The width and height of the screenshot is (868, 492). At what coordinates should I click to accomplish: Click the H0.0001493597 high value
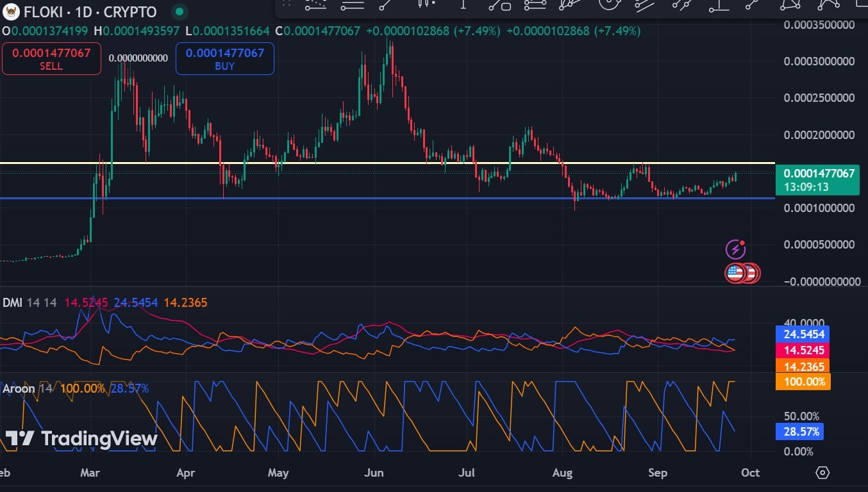(x=137, y=31)
